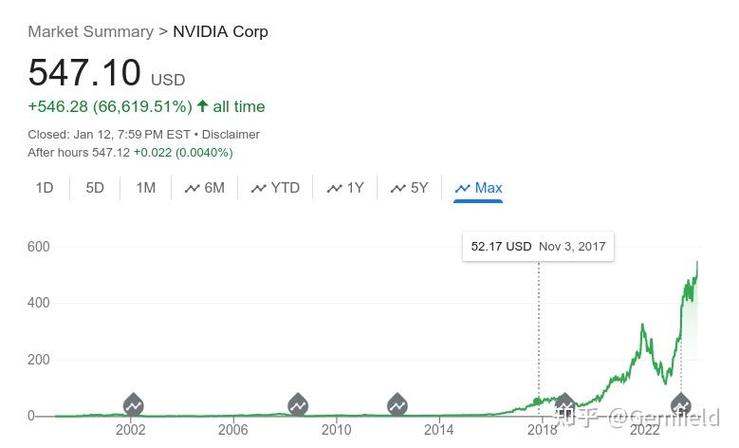Click the trend icon beside YTD

pos(258,188)
